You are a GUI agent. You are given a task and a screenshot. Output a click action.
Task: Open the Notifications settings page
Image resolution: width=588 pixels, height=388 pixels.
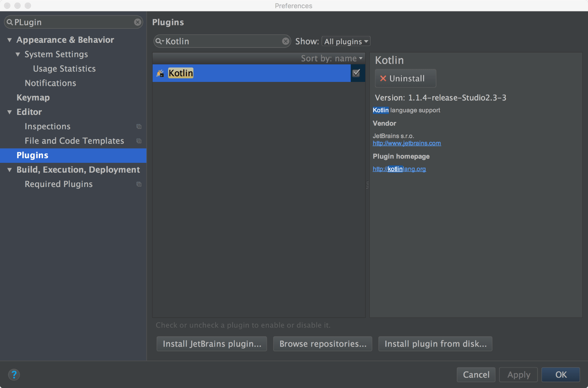click(50, 83)
